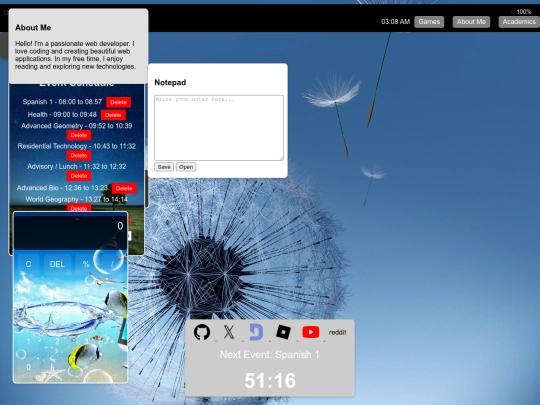
Task: Click the 'Next Event: Spanish 1' label
Action: pos(270,355)
